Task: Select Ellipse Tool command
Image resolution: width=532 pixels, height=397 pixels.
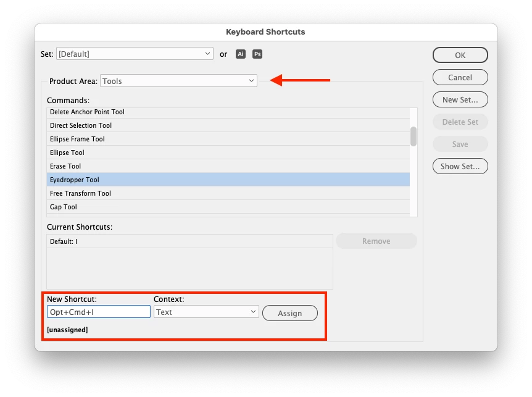Action: [x=228, y=153]
